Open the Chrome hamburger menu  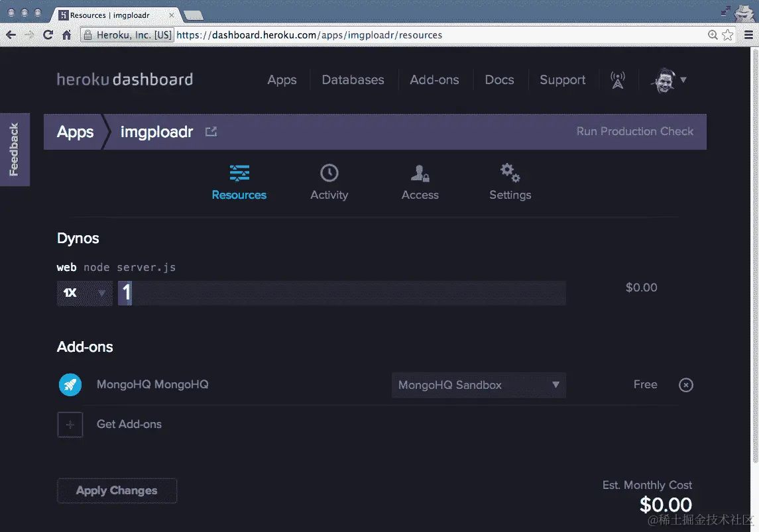click(748, 35)
